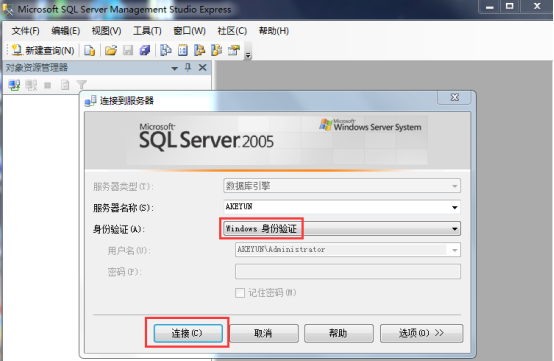
Task: Open the 视图(V) menu
Action: (x=106, y=31)
